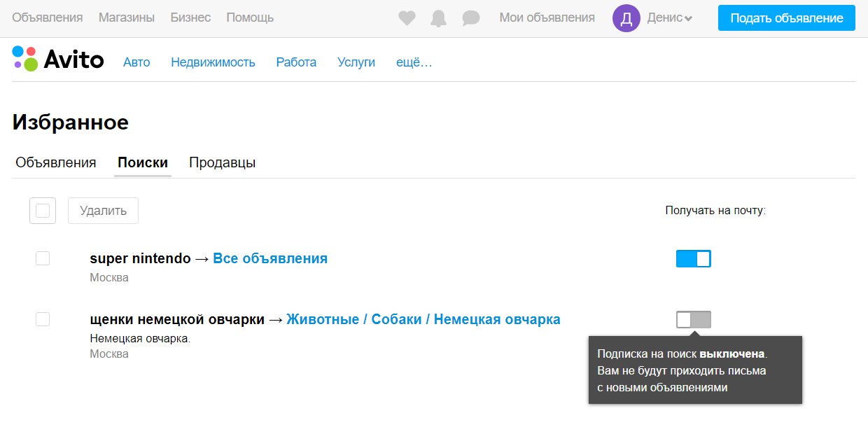The height and width of the screenshot is (434, 868).
Task: Open the Магазины top menu item
Action: point(127,17)
